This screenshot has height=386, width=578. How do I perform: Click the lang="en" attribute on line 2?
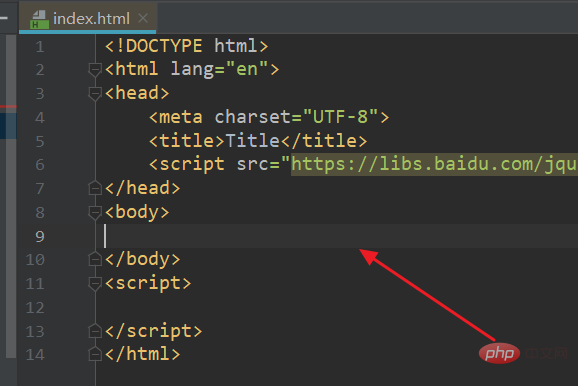point(219,69)
